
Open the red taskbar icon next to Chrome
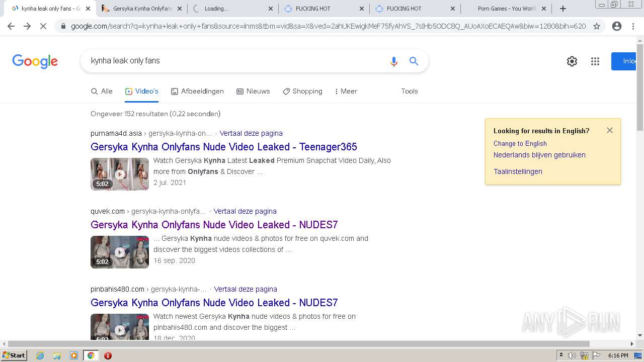(x=108, y=355)
